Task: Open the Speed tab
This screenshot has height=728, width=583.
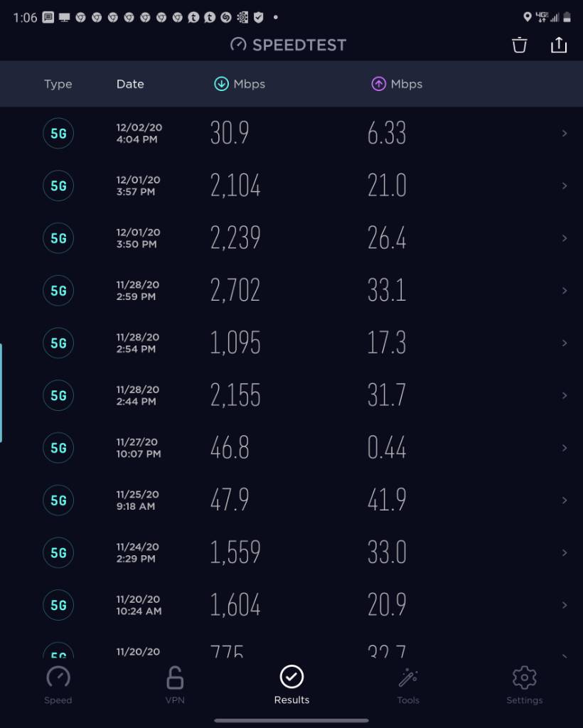Action: tap(58, 685)
